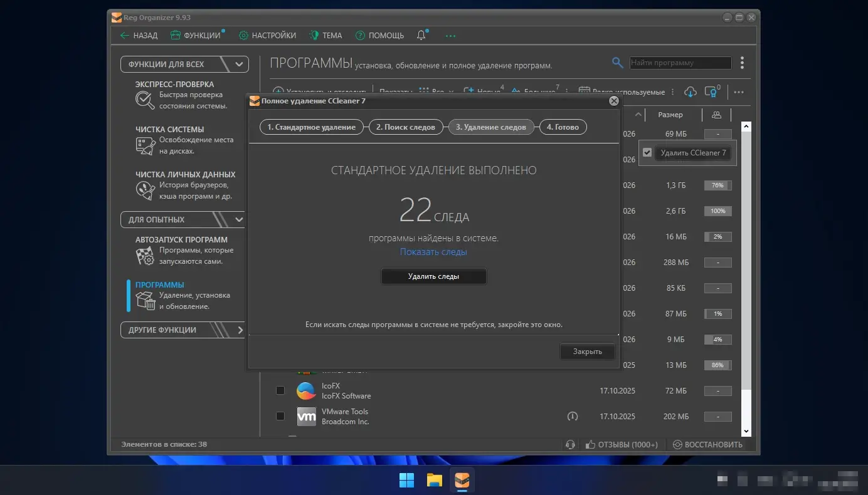
Task: Open Чистка системы in sidebar
Action: [x=186, y=140]
